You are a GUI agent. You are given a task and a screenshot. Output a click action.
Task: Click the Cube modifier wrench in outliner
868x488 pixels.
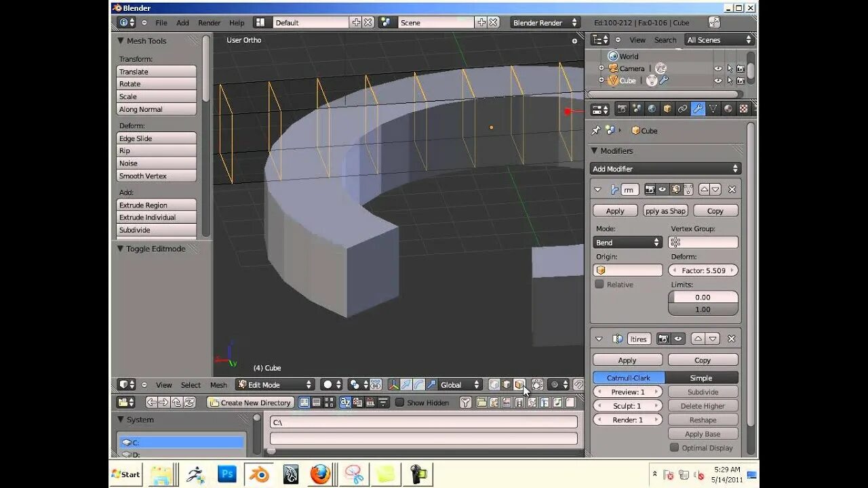(x=664, y=81)
